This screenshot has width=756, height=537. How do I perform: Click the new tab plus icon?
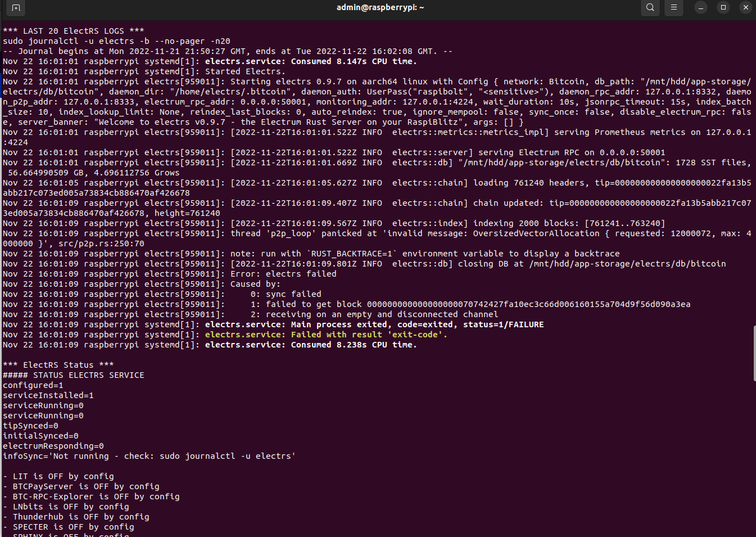15,8
